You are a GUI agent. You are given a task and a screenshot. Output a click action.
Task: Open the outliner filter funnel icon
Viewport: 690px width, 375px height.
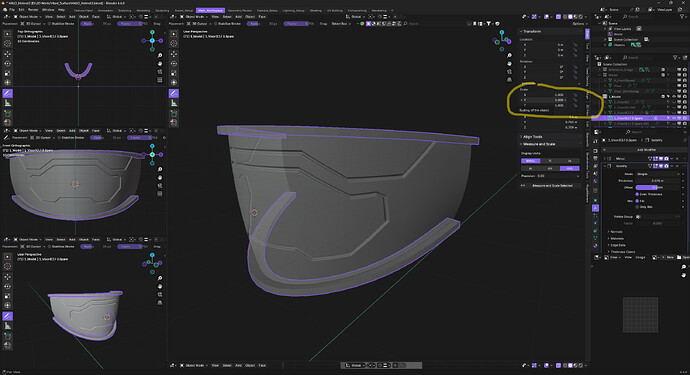[x=675, y=58]
